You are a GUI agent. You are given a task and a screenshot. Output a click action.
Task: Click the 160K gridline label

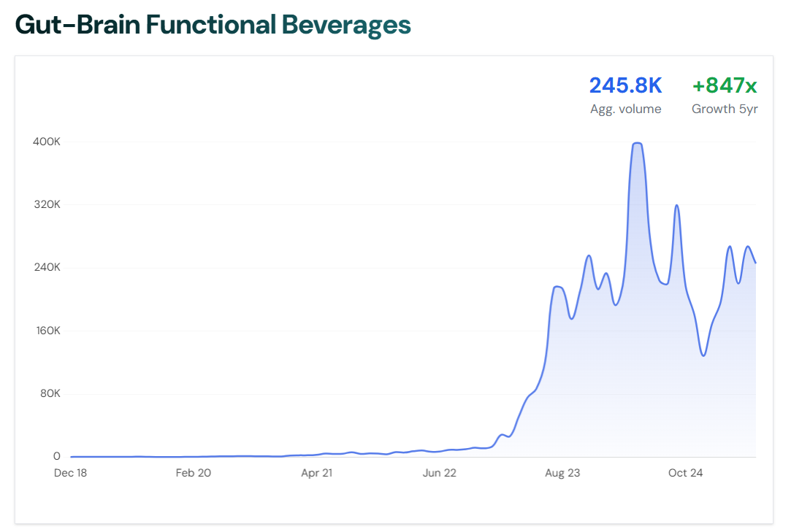[x=48, y=331]
